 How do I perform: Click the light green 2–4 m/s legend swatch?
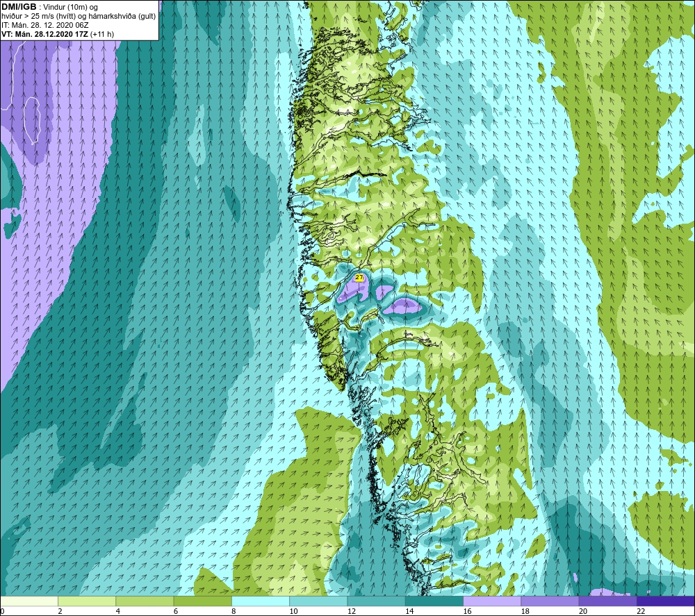tap(87, 601)
